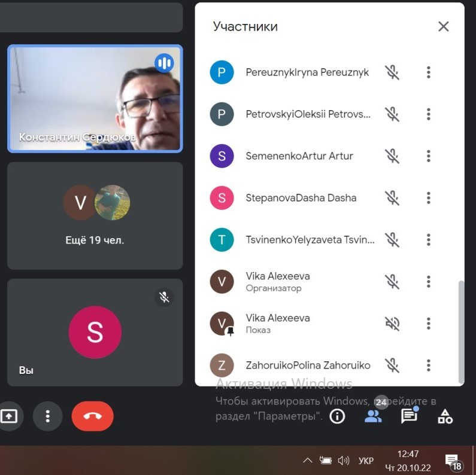Mute SemenenkoArtur Artur's microphone

pos(392,156)
